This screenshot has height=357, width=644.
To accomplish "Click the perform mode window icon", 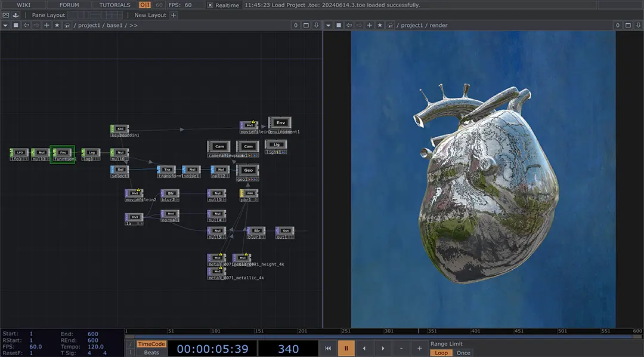I will click(x=6, y=15).
